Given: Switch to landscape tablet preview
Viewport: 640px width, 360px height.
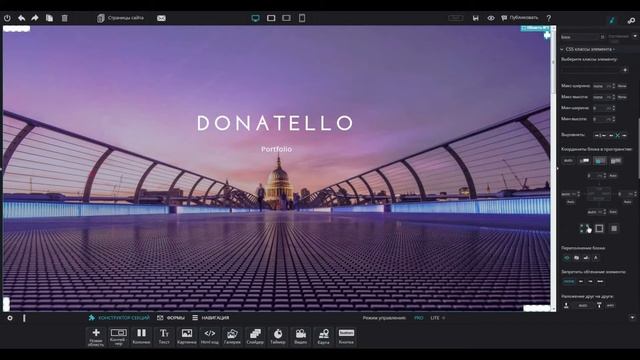Looking at the screenshot, I should coord(271,18).
